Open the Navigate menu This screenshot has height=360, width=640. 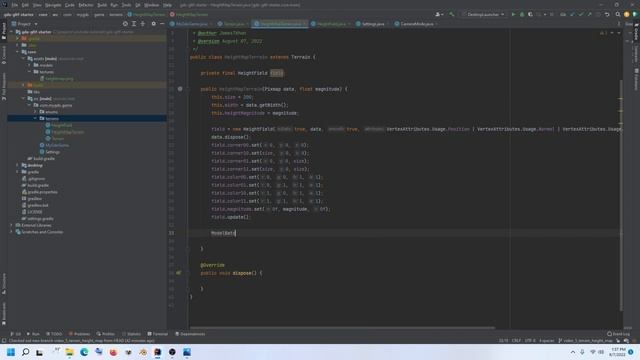[53, 5]
